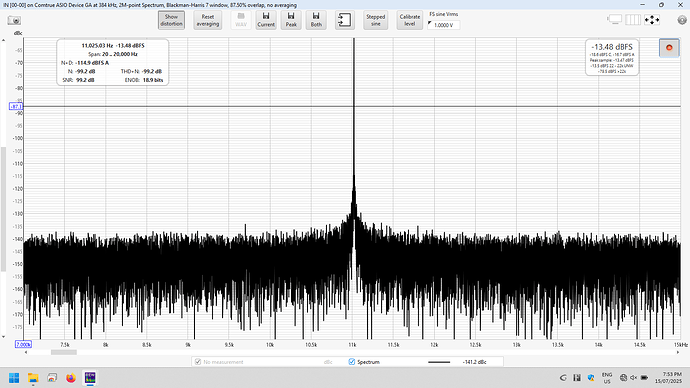Click the bars/columns display icon
This screenshot has height=388, width=690.
[x=633, y=20]
